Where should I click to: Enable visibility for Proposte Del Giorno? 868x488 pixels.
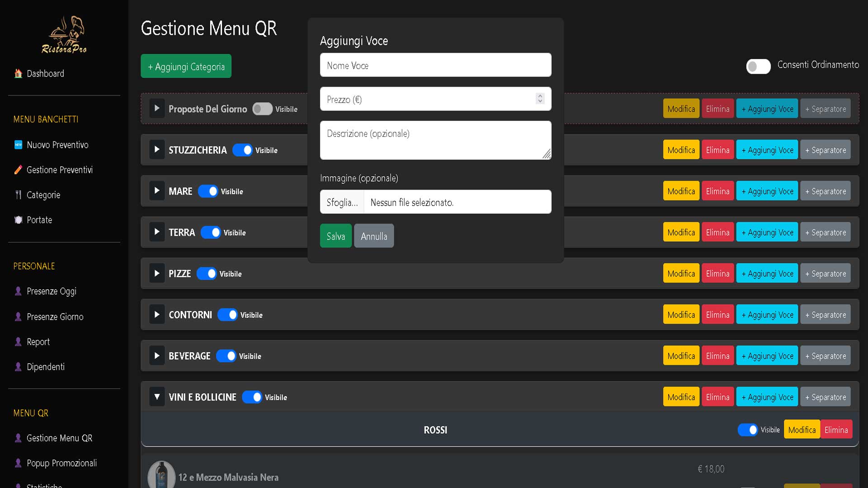[x=262, y=109]
